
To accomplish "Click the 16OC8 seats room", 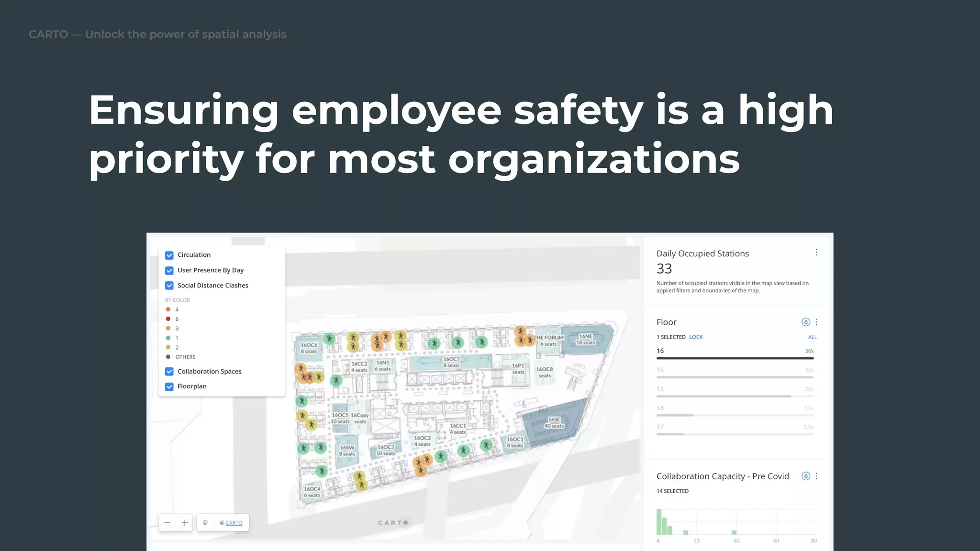I will click(x=544, y=373).
